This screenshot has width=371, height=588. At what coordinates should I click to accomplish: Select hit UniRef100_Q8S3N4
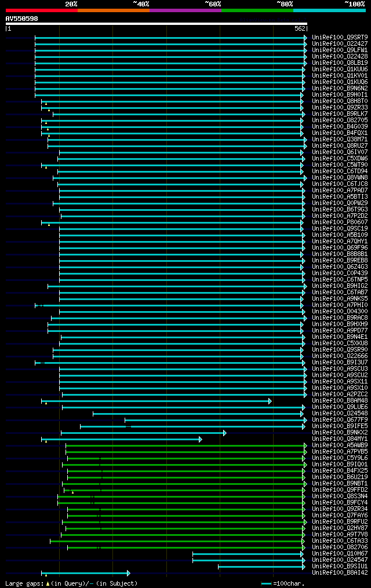[340, 496]
